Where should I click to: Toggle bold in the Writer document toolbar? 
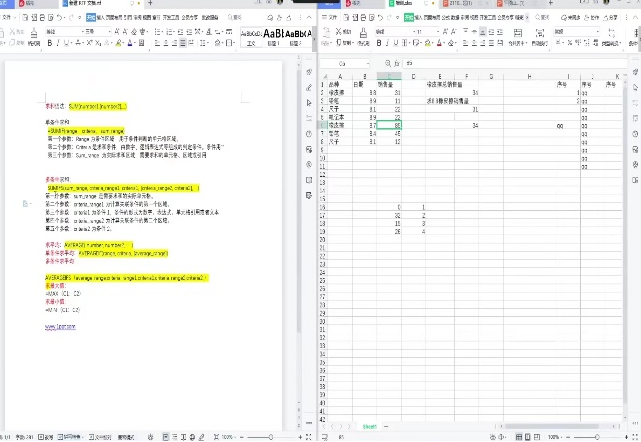tap(50, 44)
